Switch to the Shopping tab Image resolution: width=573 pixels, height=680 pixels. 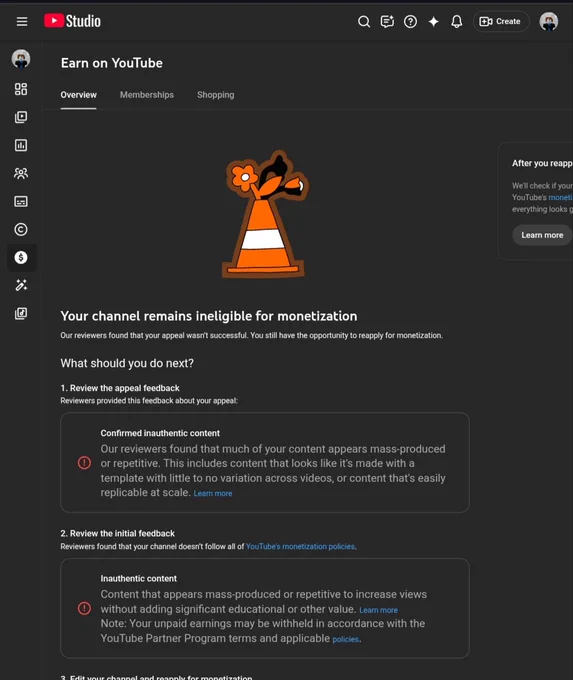pyautogui.click(x=216, y=95)
